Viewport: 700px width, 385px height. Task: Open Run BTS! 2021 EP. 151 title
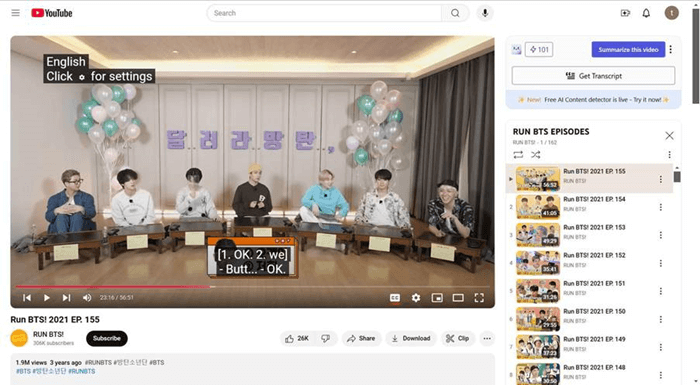tap(594, 284)
